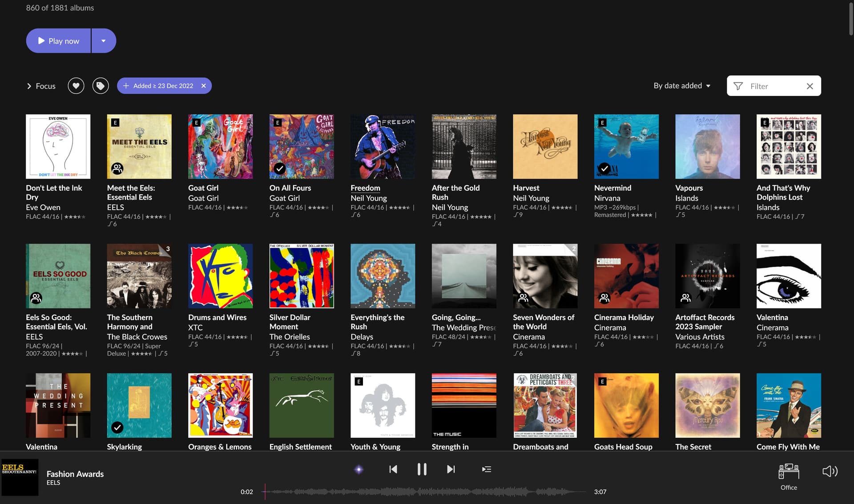Viewport: 854px width, 504px height.
Task: Open the By date added sort dropdown
Action: point(682,86)
